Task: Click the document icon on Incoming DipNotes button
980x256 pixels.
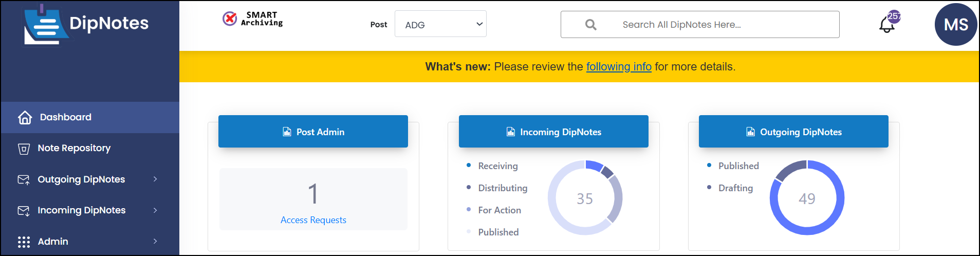Action: click(510, 132)
